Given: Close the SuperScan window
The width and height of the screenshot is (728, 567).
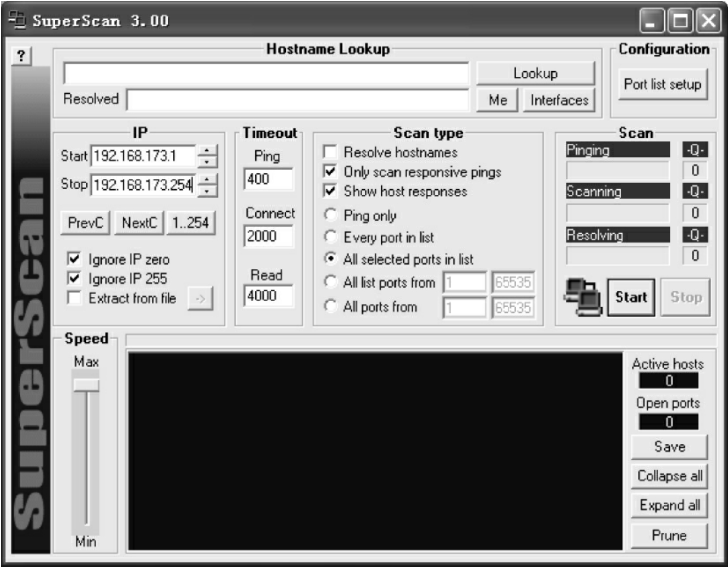Looking at the screenshot, I should (708, 21).
